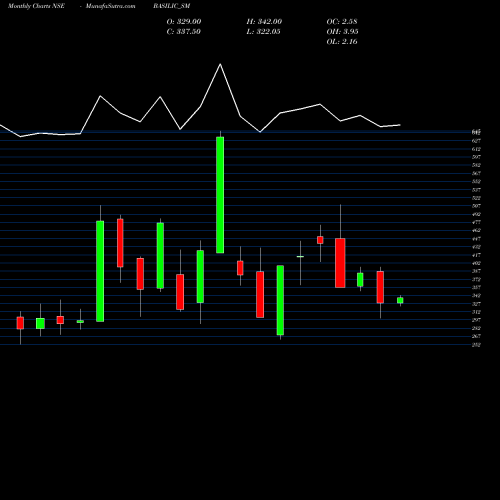500x500 pixels.
Task: Click the highest peak of the white line
Action: tap(220, 64)
